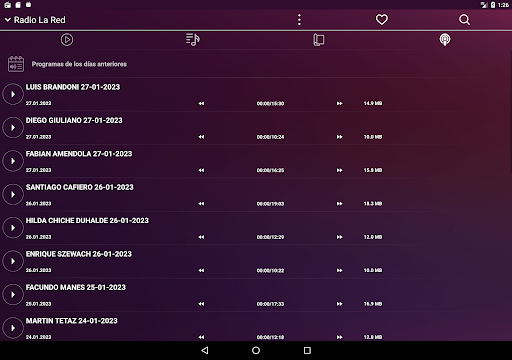Rewind the ENRIQUE SZEWACH episode
The height and width of the screenshot is (360, 512).
click(x=201, y=270)
